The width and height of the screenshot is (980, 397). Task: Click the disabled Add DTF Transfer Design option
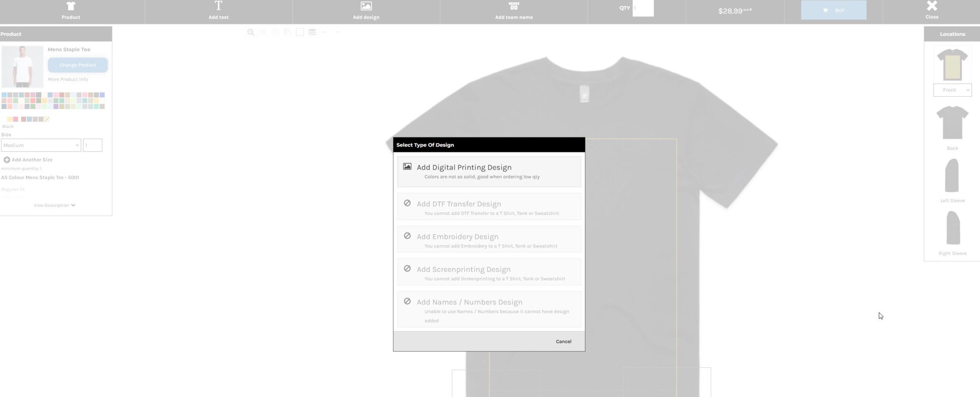(x=489, y=206)
